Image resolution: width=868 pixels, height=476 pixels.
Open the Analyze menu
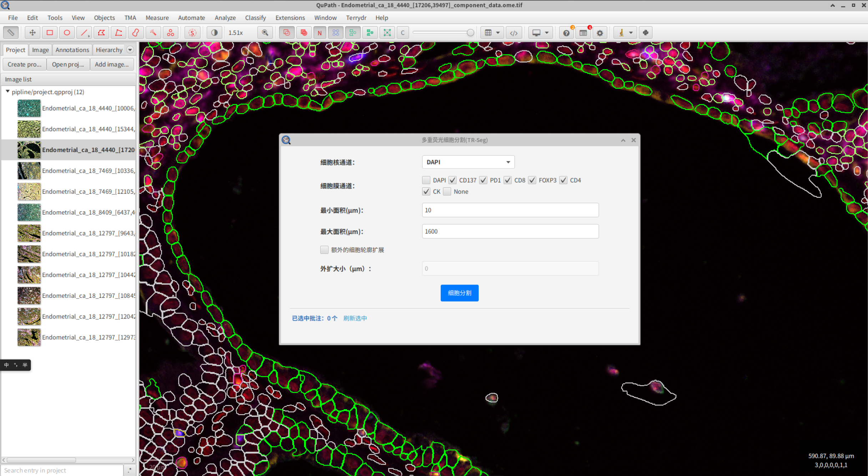tap(225, 17)
